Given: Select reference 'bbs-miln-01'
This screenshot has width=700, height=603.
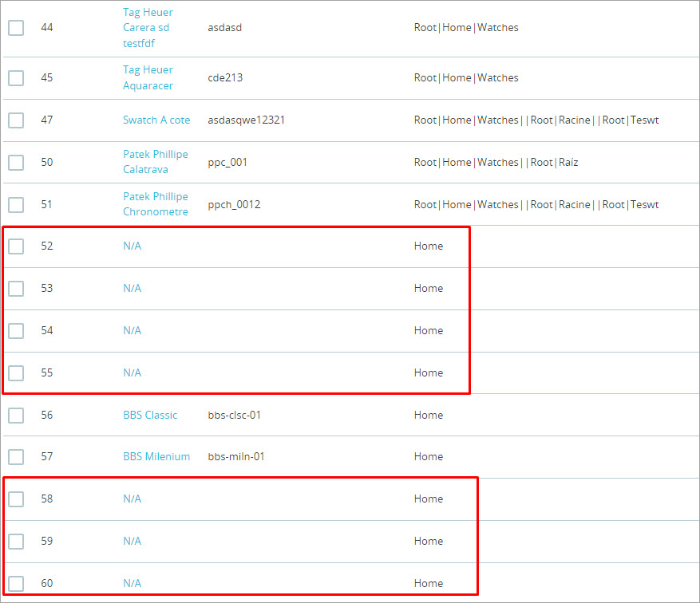Looking at the screenshot, I should pos(235,457).
